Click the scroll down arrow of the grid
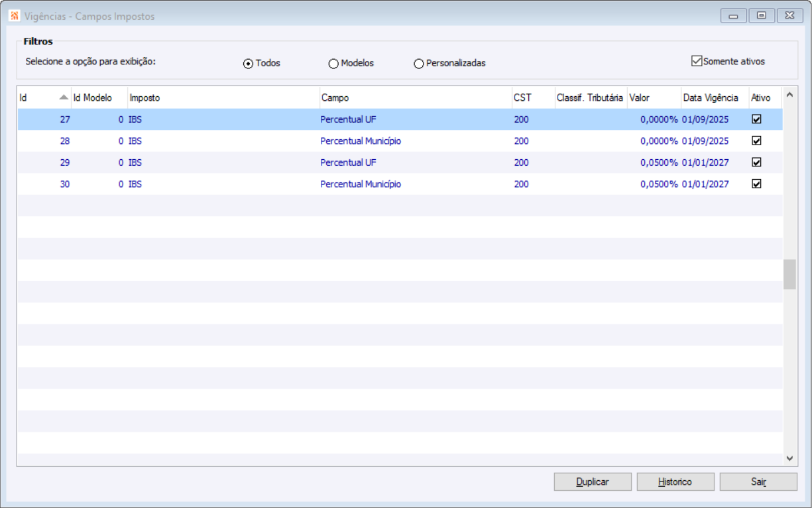812x508 pixels. [789, 458]
